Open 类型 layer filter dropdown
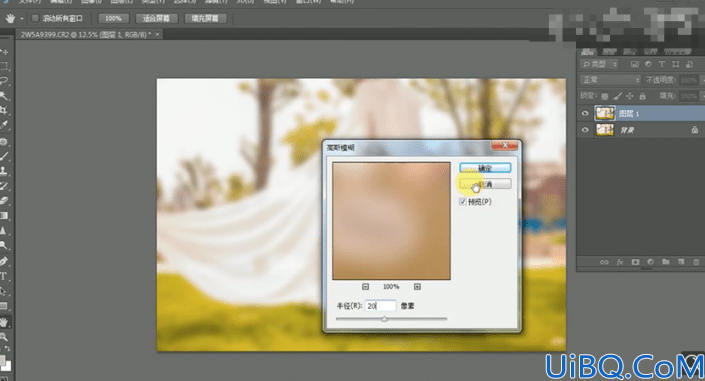This screenshot has width=705, height=381. 599,64
